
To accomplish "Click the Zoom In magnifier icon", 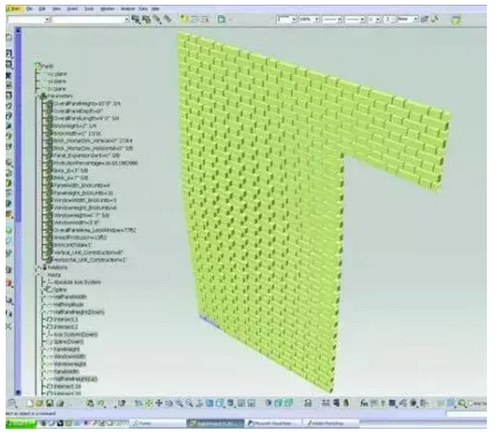I will [179, 404].
